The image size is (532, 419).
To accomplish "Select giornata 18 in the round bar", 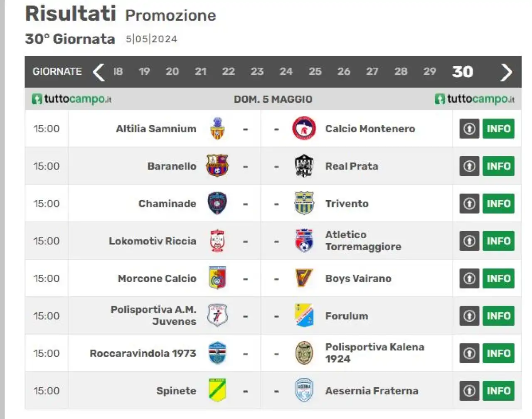I will 118,71.
